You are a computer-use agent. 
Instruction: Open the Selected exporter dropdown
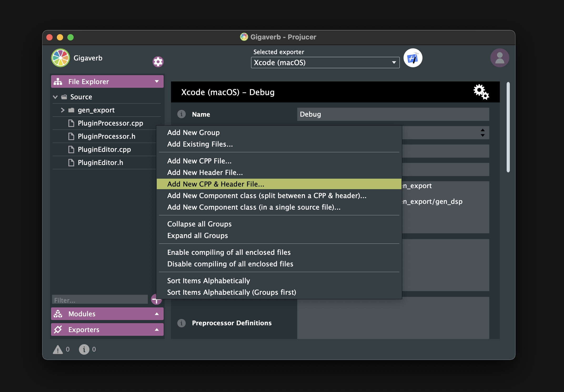click(325, 63)
